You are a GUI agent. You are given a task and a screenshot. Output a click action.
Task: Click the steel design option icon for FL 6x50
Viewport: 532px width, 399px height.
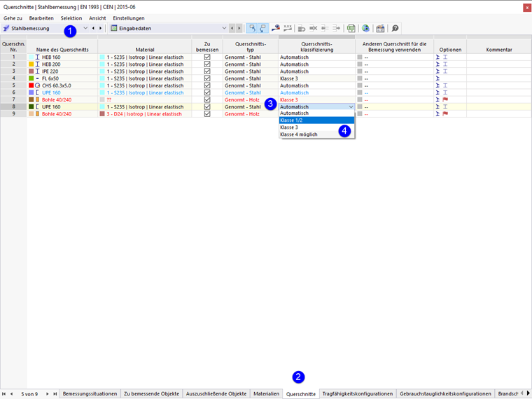pos(437,78)
